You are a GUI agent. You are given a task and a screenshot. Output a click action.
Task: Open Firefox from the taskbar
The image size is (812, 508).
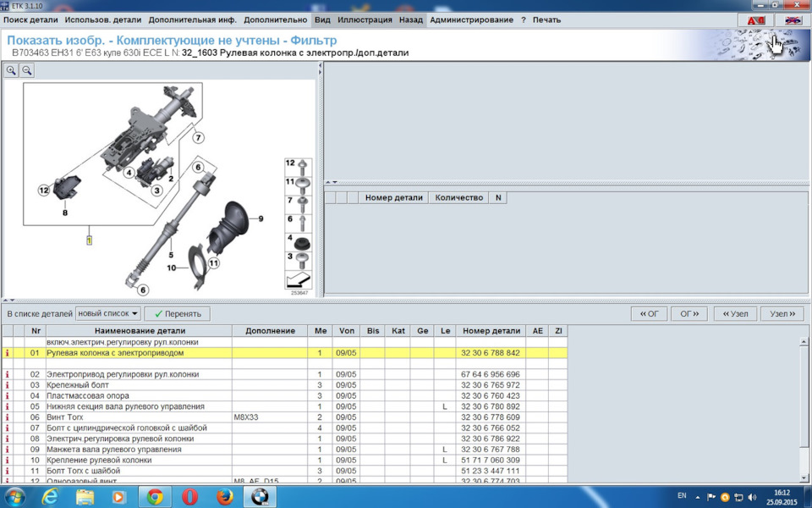(225, 497)
